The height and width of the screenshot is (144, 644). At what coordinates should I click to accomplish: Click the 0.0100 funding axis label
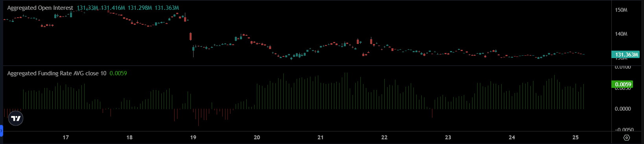[623, 67]
